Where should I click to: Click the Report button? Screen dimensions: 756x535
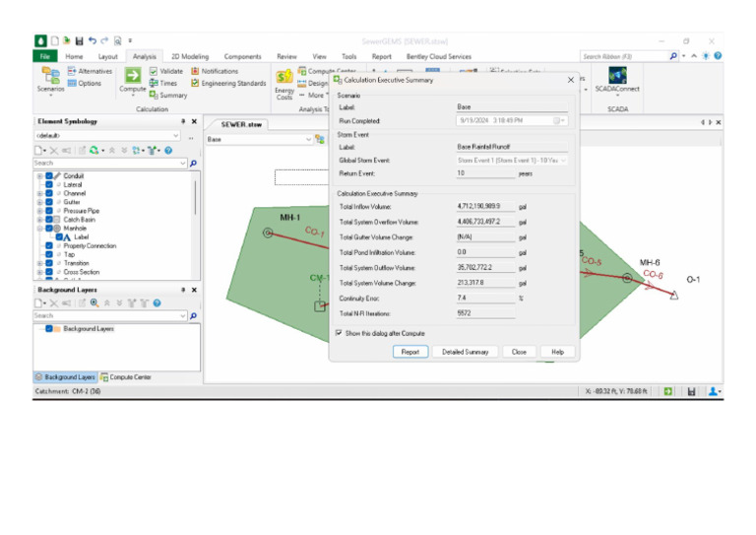pyautogui.click(x=410, y=352)
